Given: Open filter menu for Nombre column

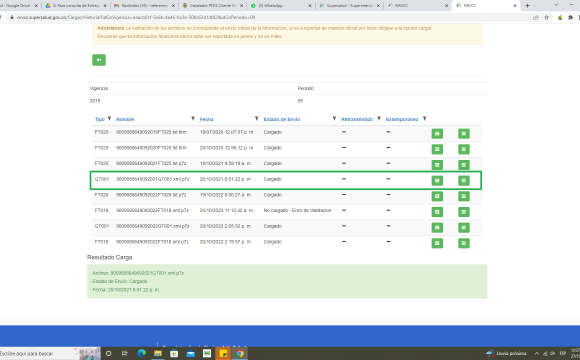Looking at the screenshot, I should pos(193,119).
